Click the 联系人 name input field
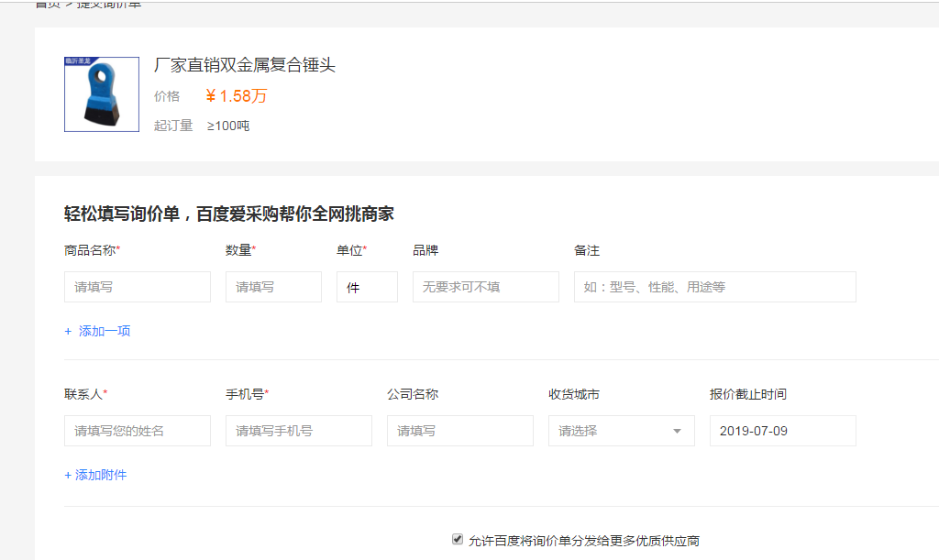 click(138, 430)
